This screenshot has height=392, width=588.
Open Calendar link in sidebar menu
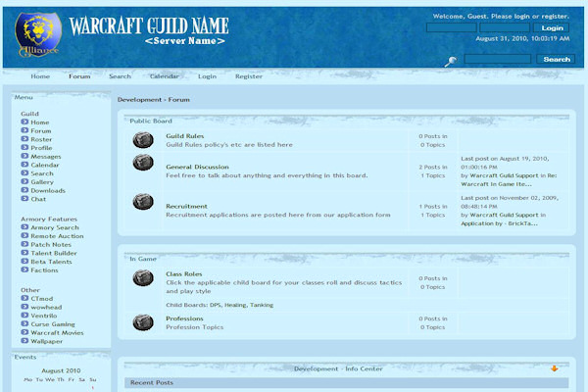click(45, 165)
